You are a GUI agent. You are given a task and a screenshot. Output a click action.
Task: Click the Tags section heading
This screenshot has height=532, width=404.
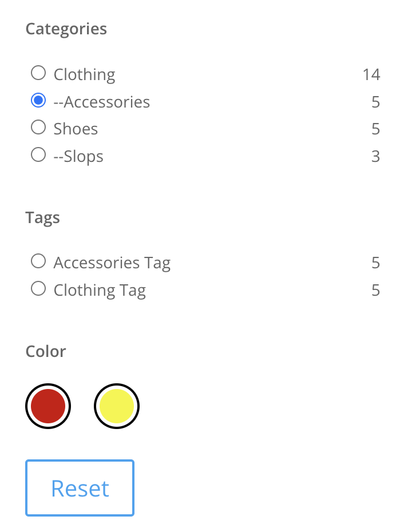(x=43, y=217)
